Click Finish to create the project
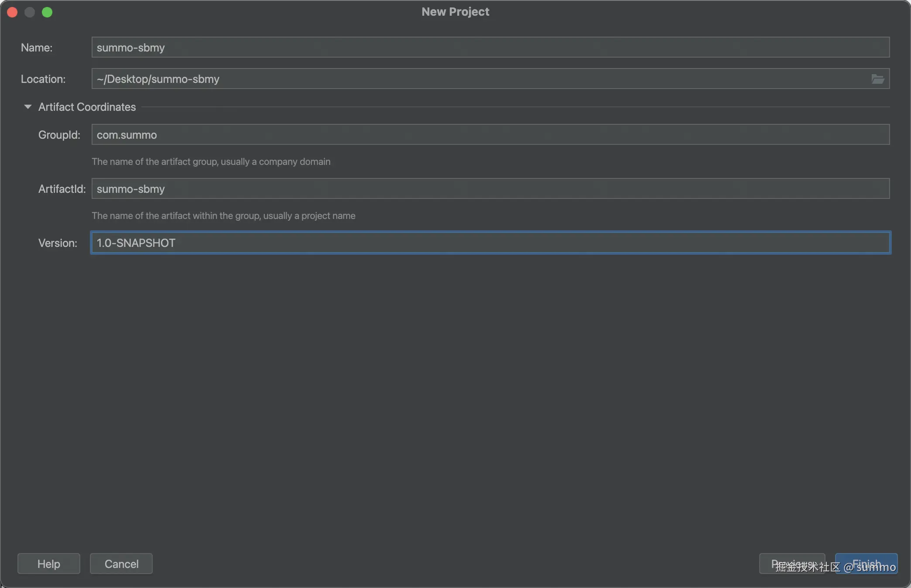The width and height of the screenshot is (911, 588). pos(866,564)
